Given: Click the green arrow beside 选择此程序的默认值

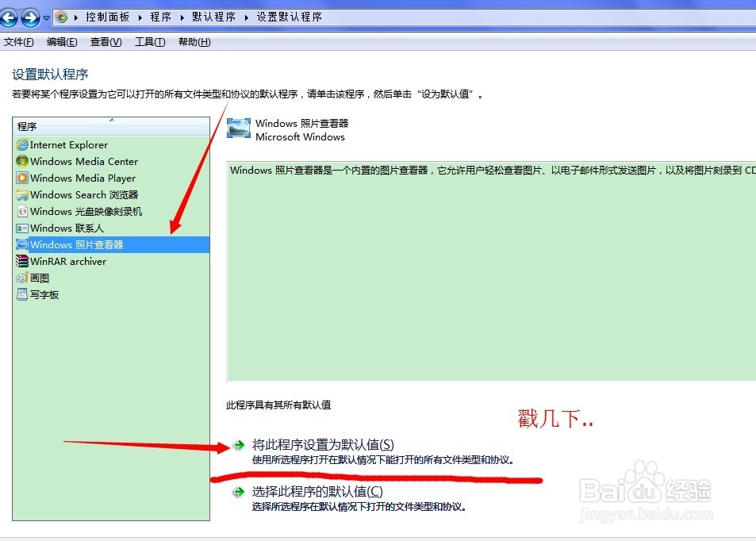Looking at the screenshot, I should click(239, 493).
